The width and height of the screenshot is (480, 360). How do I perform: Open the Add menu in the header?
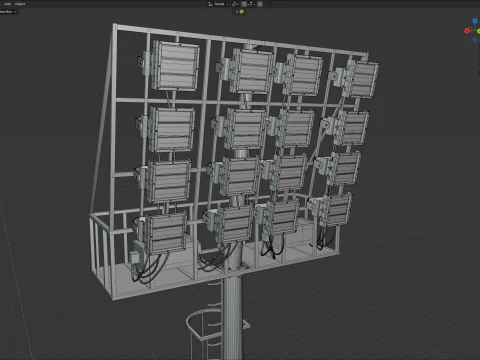pos(7,4)
